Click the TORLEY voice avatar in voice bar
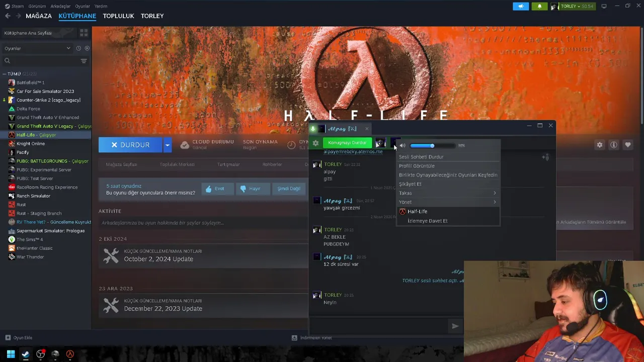 [381, 143]
